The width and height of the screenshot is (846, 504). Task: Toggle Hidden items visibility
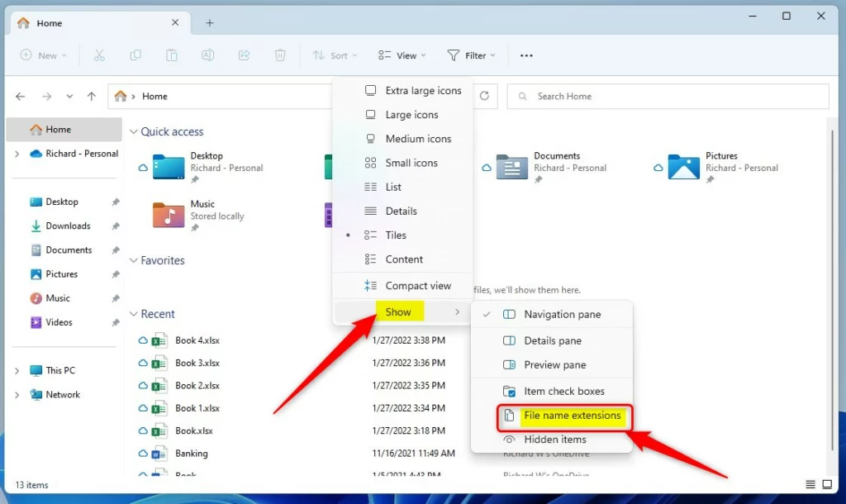pos(554,440)
